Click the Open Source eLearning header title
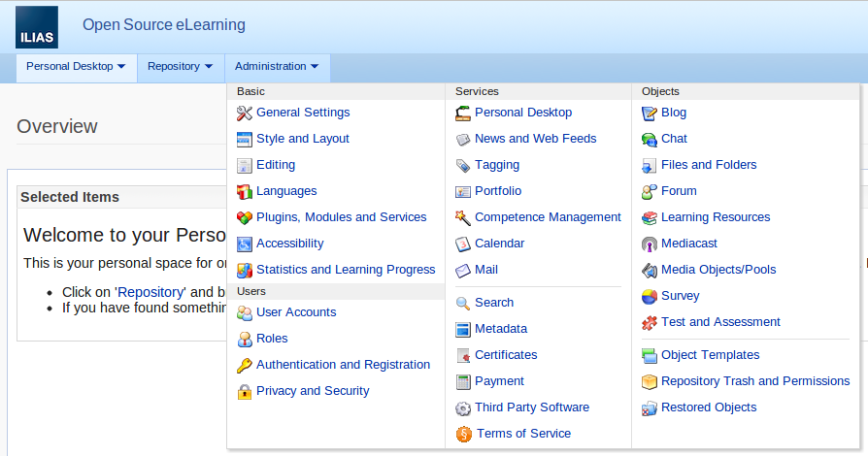This screenshot has width=868, height=456. pos(164,25)
